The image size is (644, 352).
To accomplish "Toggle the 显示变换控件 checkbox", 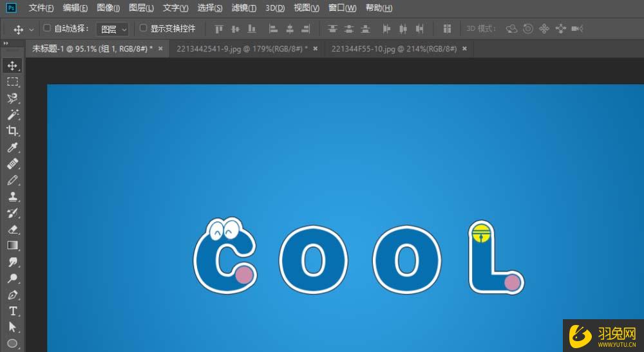I will click(144, 28).
